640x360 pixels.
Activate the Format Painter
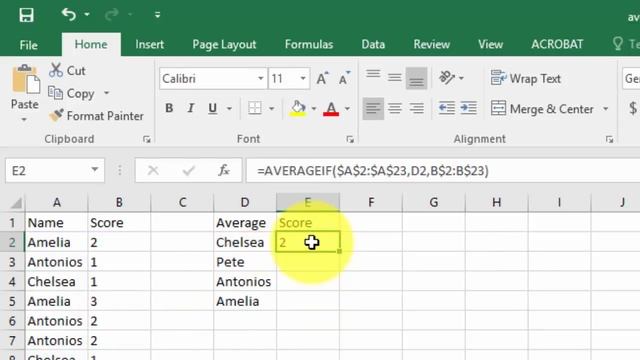[96, 116]
